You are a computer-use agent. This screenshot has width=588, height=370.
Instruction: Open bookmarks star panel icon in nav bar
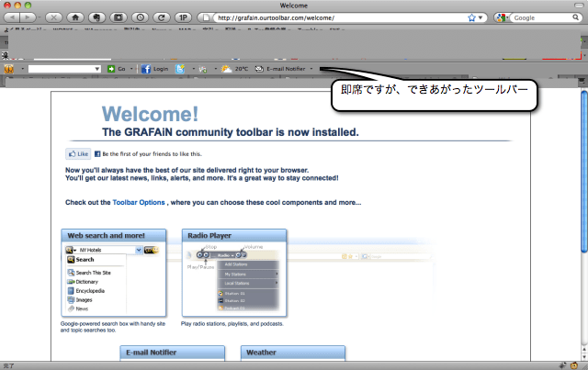click(x=119, y=17)
